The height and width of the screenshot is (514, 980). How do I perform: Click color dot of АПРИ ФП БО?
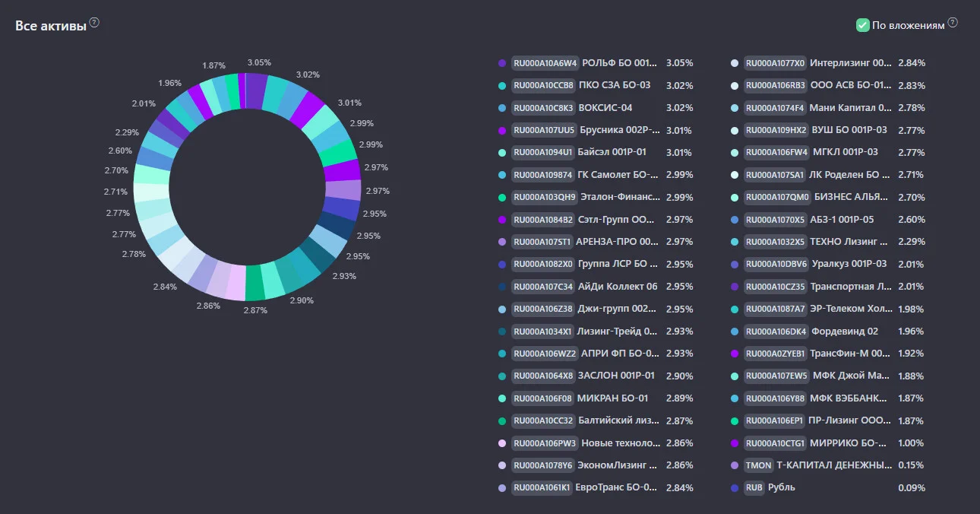pyautogui.click(x=502, y=354)
